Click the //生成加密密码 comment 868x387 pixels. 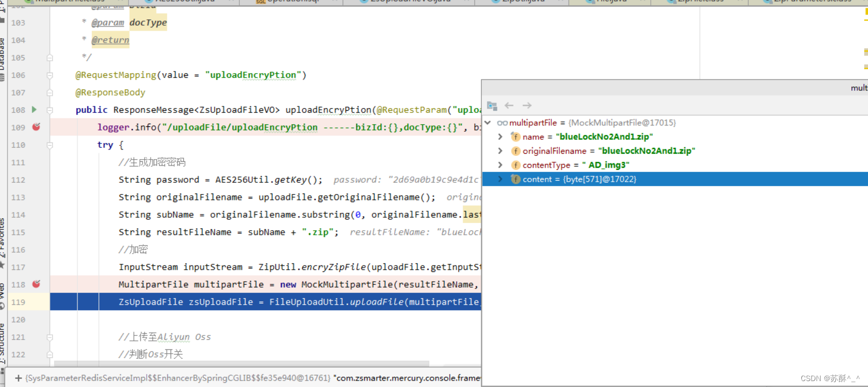coord(152,162)
